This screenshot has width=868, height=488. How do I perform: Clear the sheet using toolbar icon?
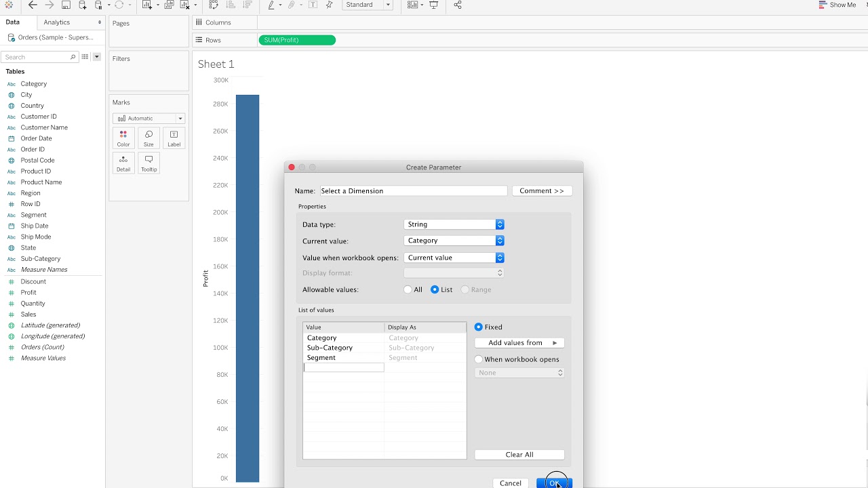click(184, 5)
